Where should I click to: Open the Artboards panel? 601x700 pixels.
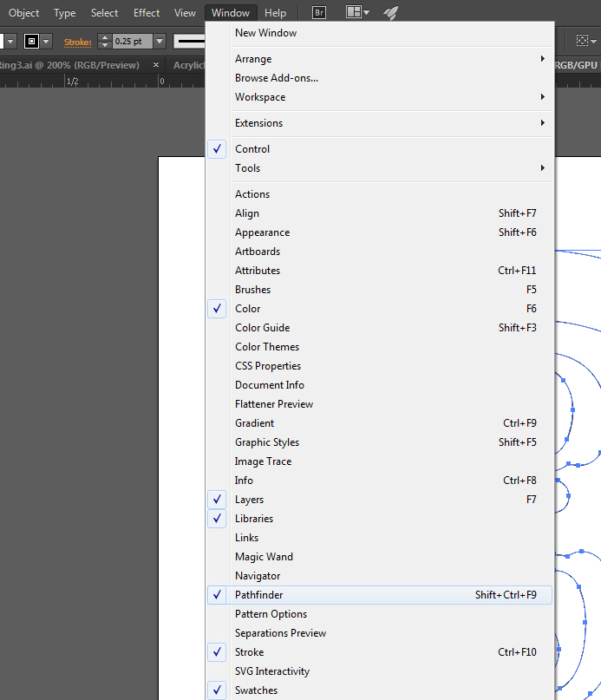click(x=380, y=252)
